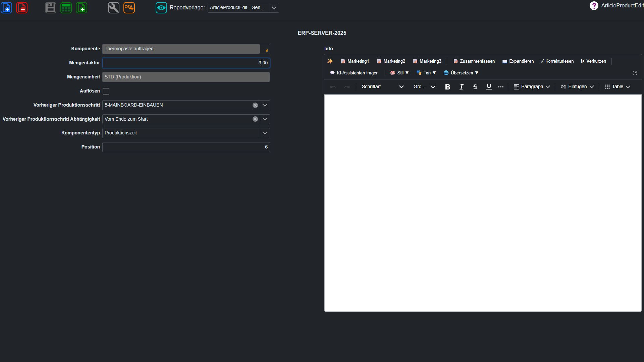Screen dimensions: 644x362
Task: Click the blue new document icon
Action: pos(7,7)
